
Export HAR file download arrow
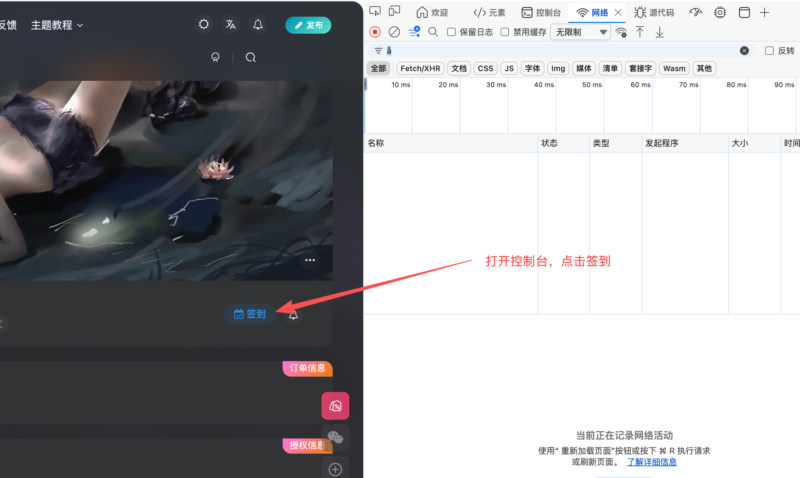point(660,32)
